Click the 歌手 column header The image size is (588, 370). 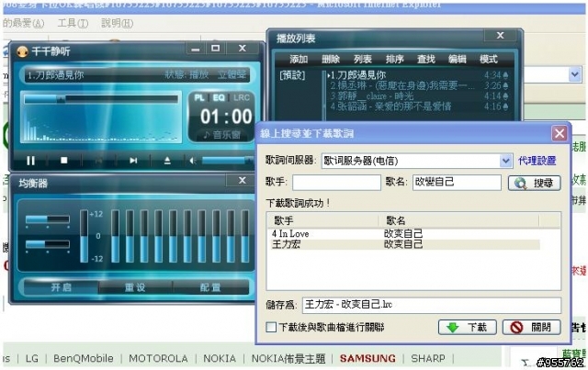[x=323, y=220]
